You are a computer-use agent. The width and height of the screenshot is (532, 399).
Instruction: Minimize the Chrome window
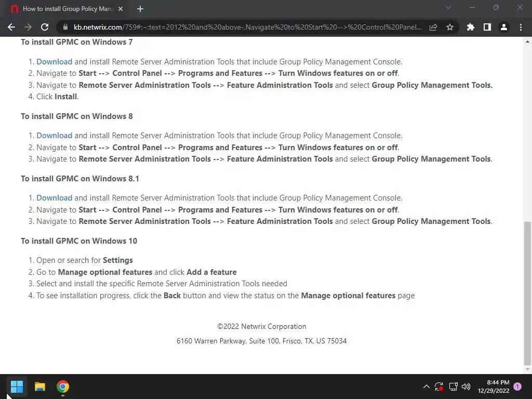pos(472,7)
